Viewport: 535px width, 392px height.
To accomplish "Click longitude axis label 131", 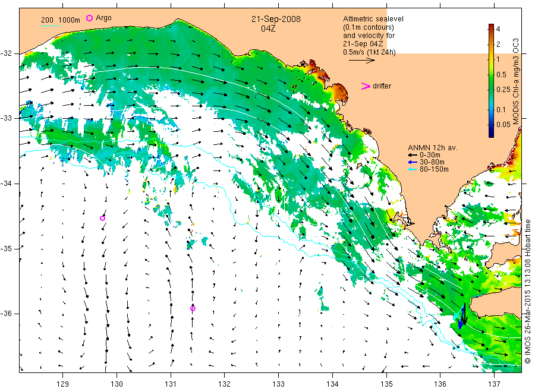I will [x=171, y=384].
